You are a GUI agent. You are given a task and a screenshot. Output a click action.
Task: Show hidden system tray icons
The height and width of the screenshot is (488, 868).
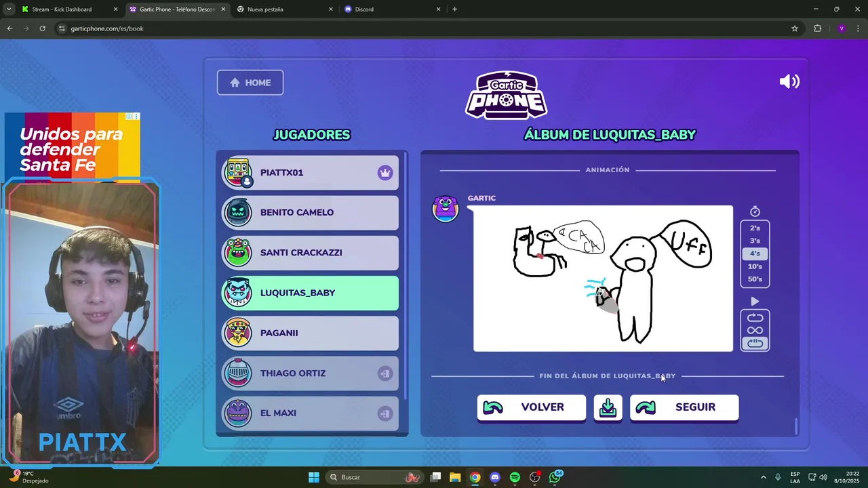pos(763,477)
